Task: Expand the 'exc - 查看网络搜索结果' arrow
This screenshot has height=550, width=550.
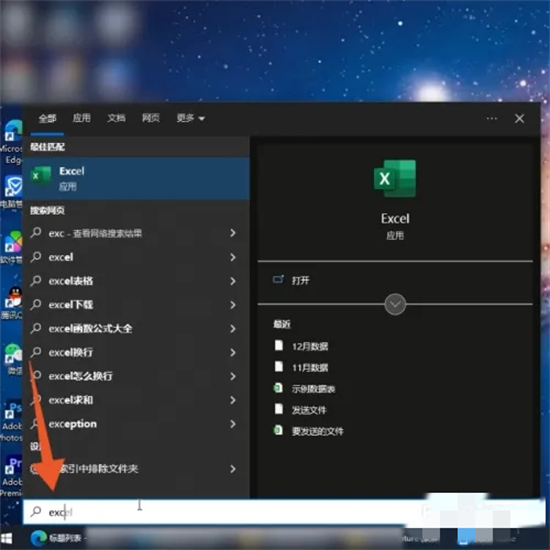Action: click(233, 233)
